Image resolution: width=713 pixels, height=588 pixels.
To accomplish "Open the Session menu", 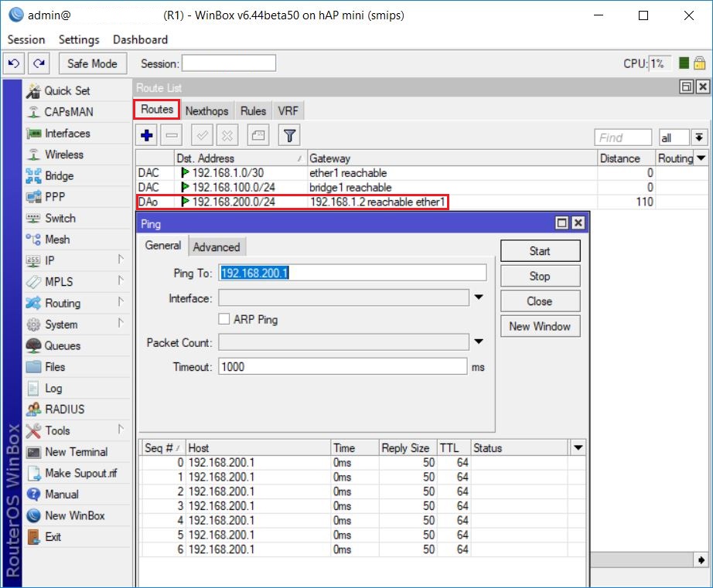I will click(26, 39).
